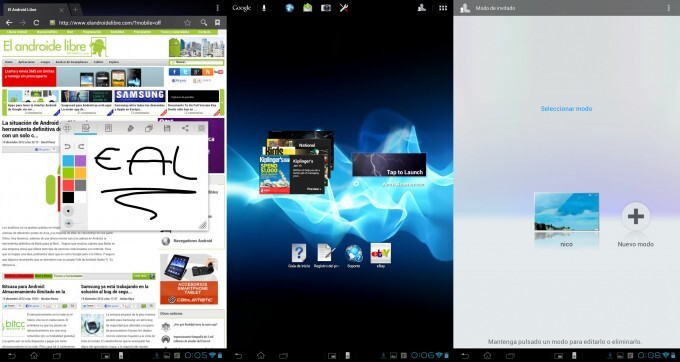The width and height of the screenshot is (680, 362).
Task: Share the sketch using the share icon
Action: pyautogui.click(x=185, y=128)
